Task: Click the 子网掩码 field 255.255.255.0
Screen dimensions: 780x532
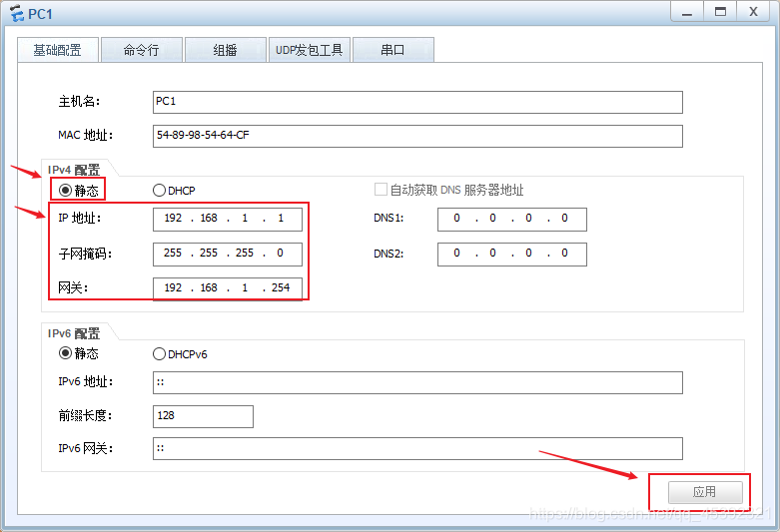Action: coord(228,255)
